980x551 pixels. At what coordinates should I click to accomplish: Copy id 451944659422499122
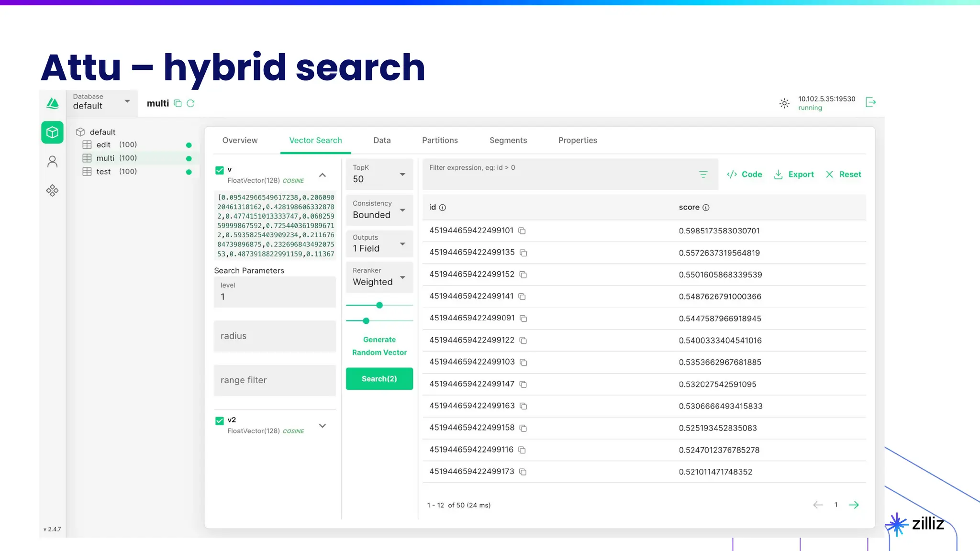tap(523, 341)
